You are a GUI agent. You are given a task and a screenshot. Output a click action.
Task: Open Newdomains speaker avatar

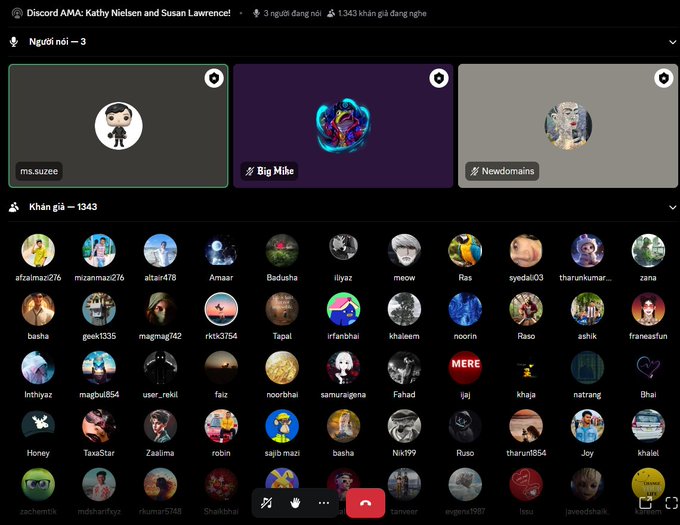pos(568,126)
